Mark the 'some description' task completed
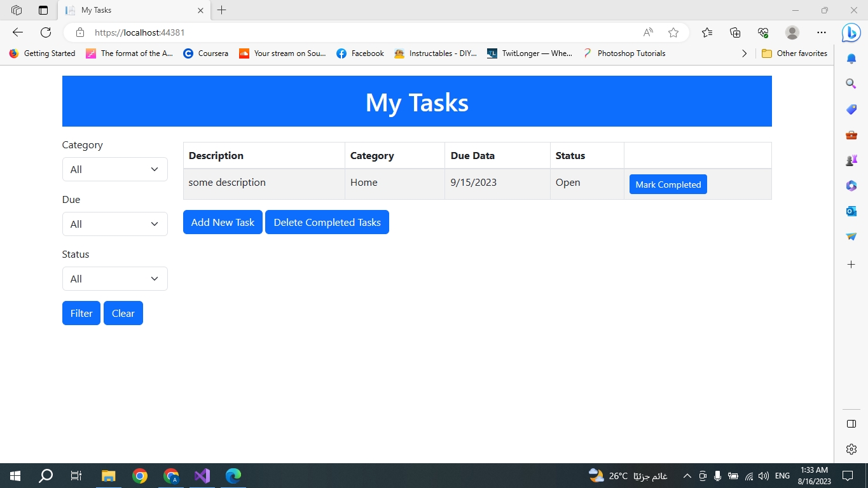The height and width of the screenshot is (488, 868). tap(668, 184)
